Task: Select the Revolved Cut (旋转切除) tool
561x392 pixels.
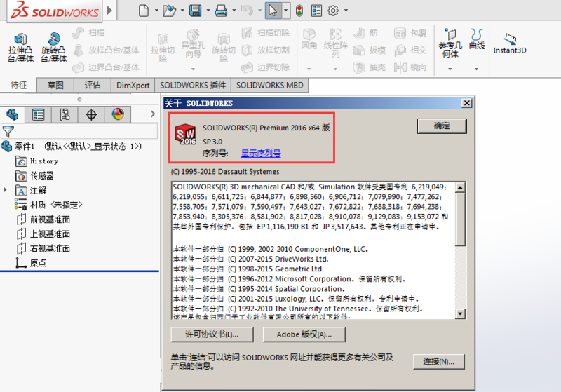Action: tap(224, 48)
